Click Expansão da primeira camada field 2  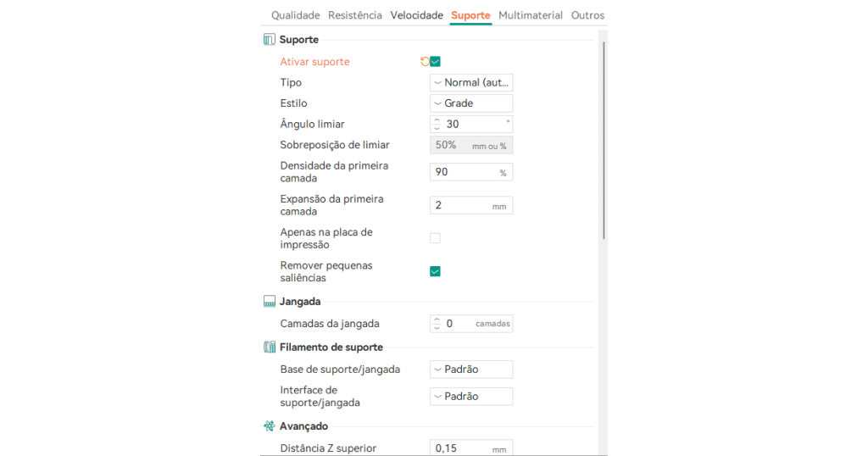[x=471, y=205]
